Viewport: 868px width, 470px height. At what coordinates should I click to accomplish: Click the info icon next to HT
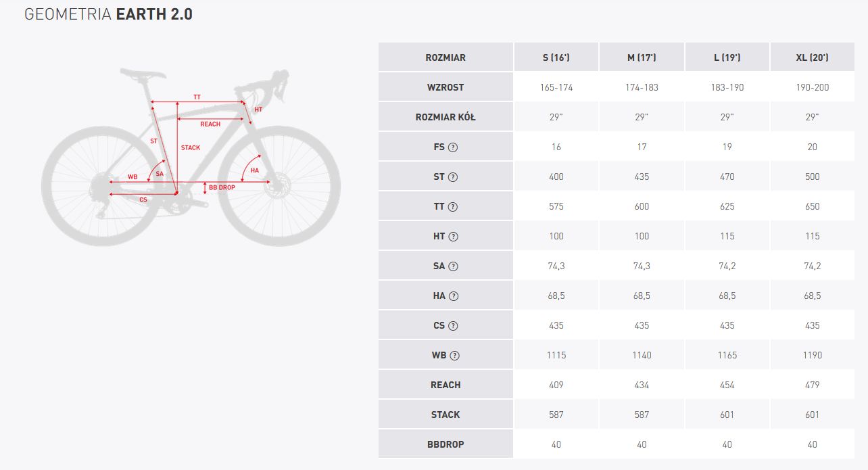(453, 237)
